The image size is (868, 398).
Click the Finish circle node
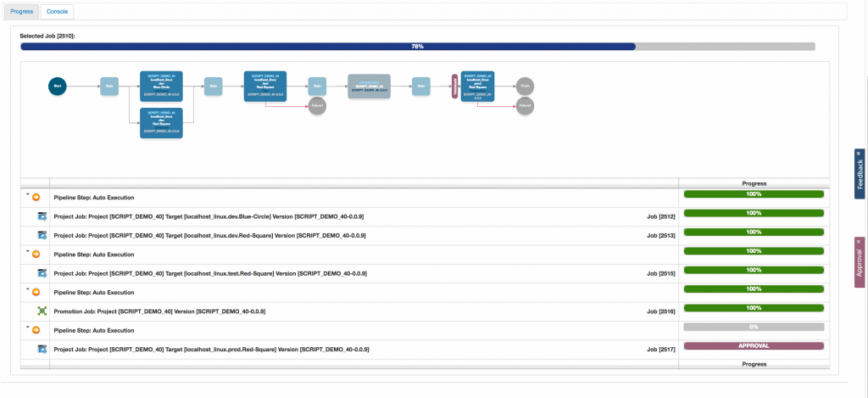[525, 86]
